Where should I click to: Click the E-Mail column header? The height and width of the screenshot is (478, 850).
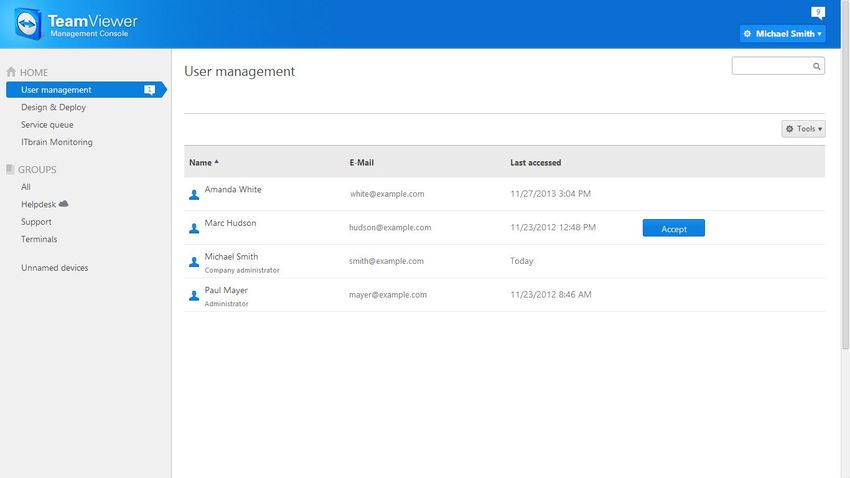(361, 163)
